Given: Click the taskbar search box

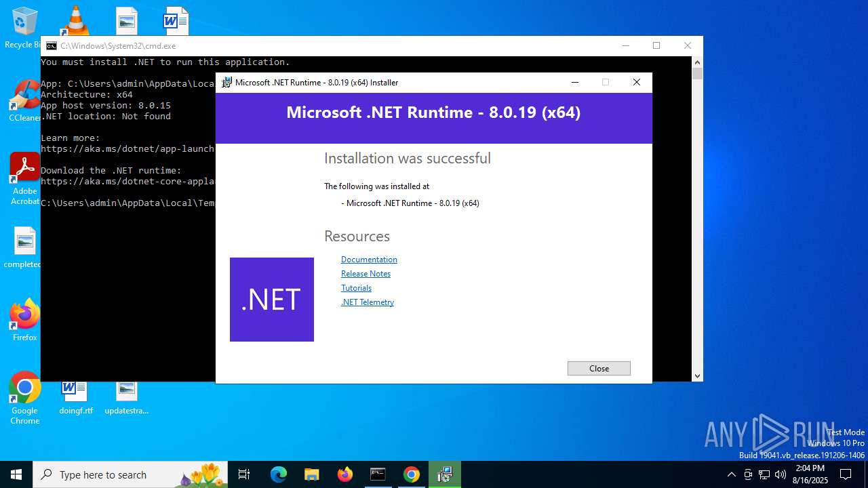Looking at the screenshot, I should pos(130,474).
